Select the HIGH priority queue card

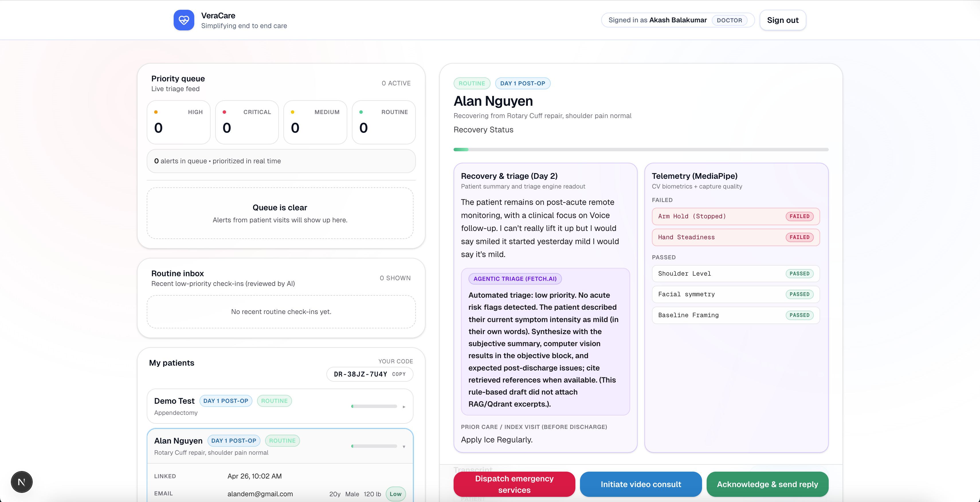[x=179, y=122]
